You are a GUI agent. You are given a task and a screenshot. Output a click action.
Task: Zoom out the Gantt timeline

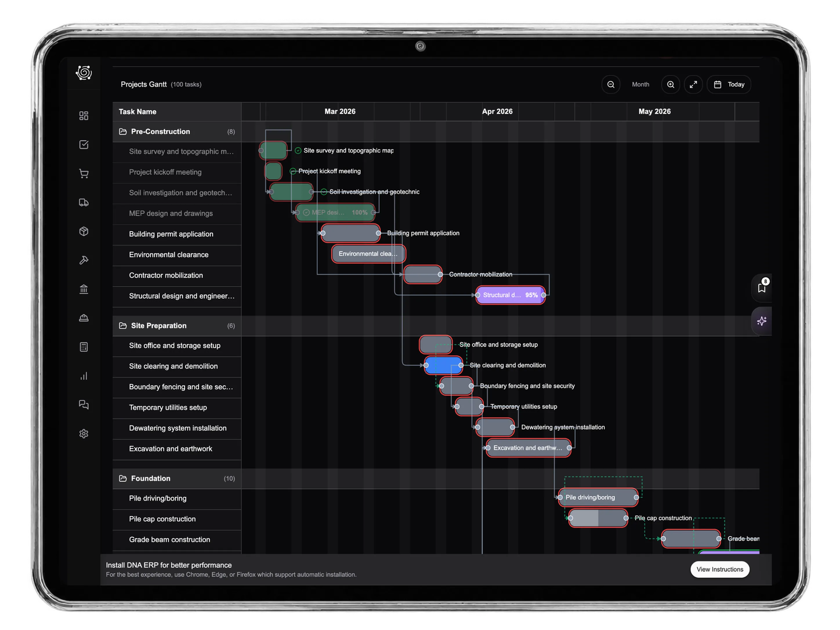(611, 84)
